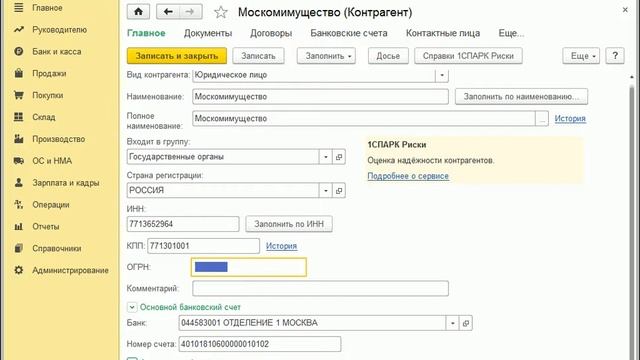Open the Справочники section in sidebar
The height and width of the screenshot is (360, 640).
click(x=57, y=248)
